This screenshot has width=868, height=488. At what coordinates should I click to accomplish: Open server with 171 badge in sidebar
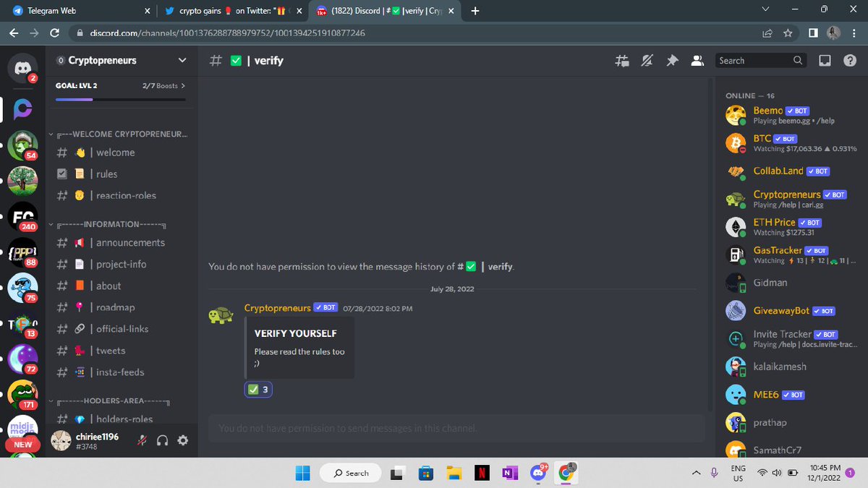(23, 395)
